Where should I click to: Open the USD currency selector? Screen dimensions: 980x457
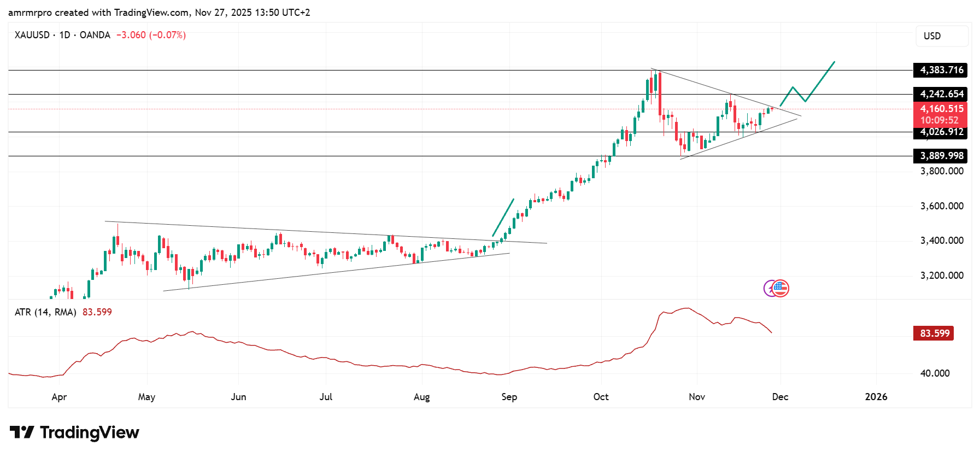click(x=941, y=36)
